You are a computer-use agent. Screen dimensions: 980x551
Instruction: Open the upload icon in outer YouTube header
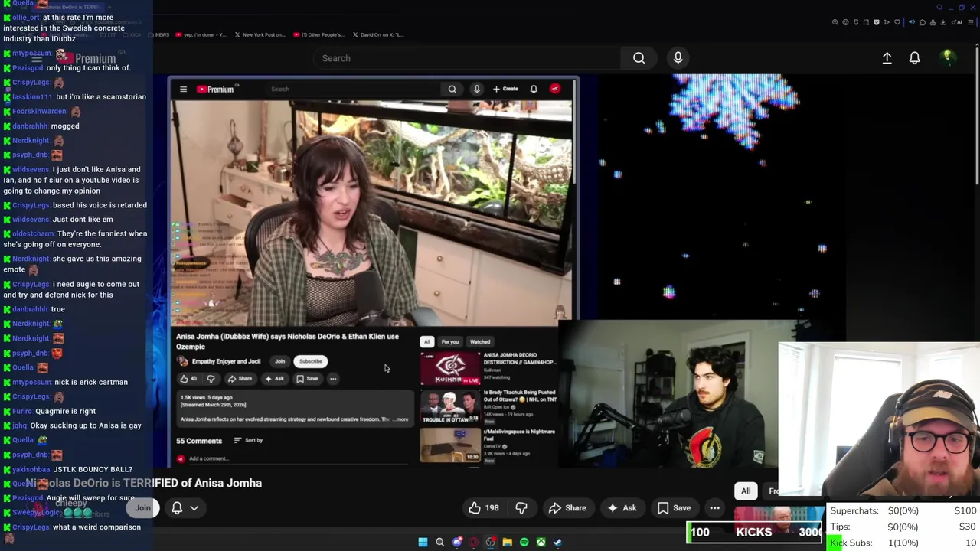[x=887, y=58]
